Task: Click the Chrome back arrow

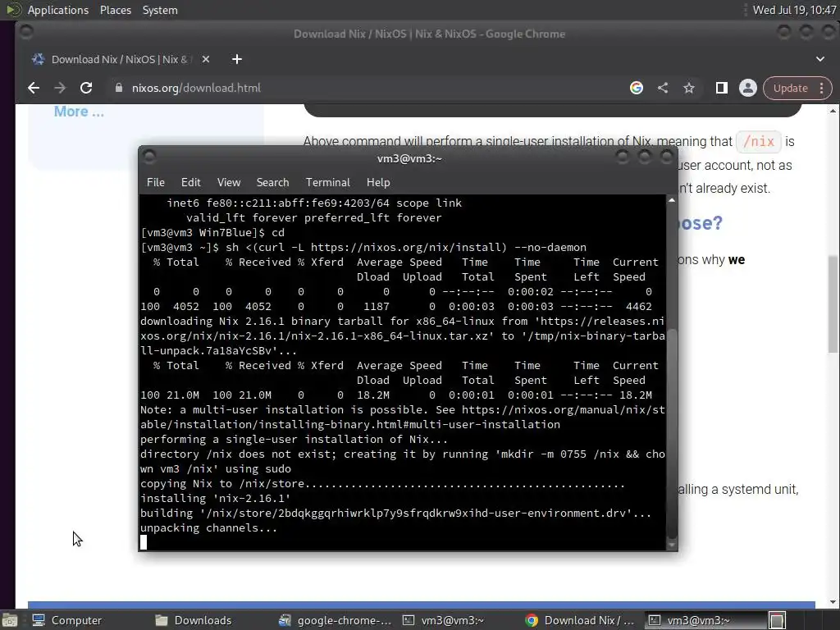Action: pos(34,88)
